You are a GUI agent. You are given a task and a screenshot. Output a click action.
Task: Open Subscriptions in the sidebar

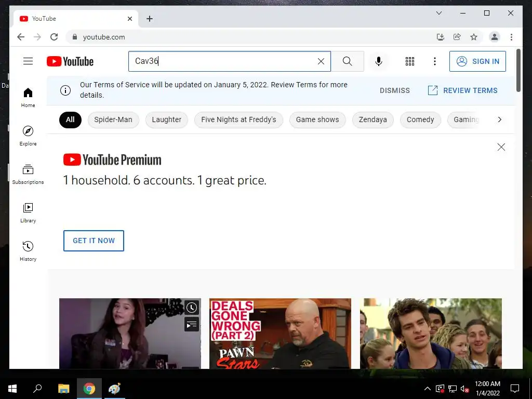(28, 175)
